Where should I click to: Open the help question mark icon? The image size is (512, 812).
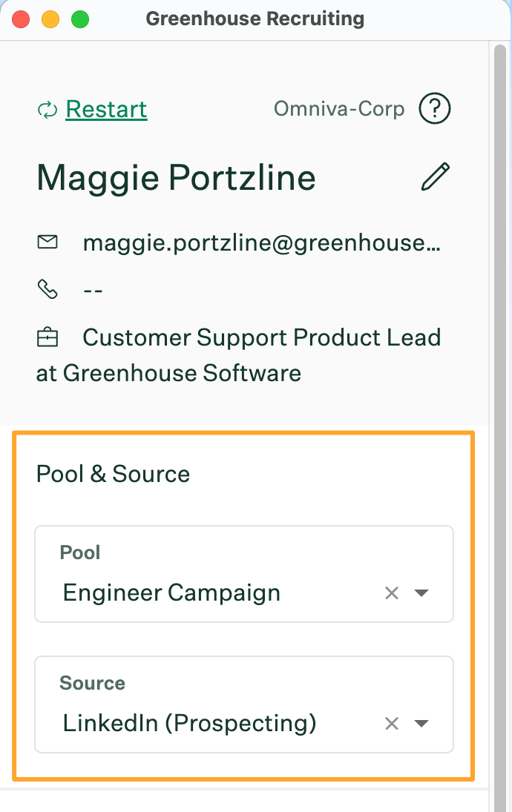(x=435, y=108)
